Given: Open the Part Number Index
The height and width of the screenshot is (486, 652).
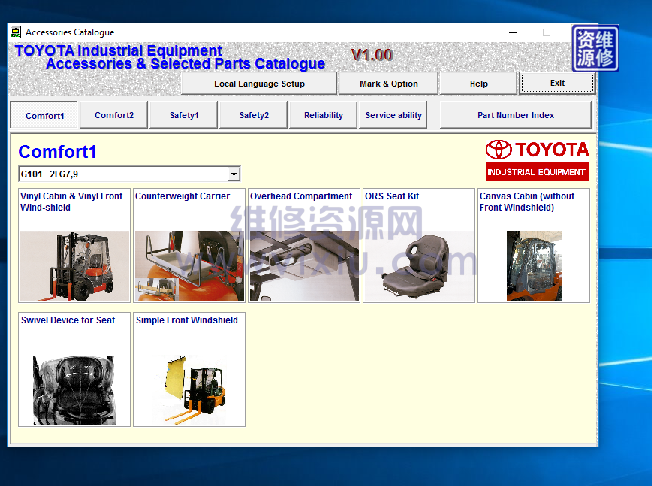Looking at the screenshot, I should point(516,115).
